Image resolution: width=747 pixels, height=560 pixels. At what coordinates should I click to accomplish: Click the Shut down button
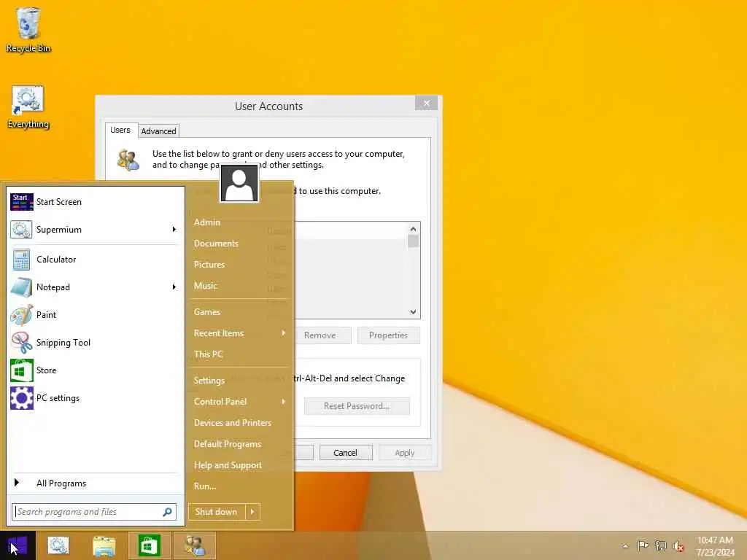tap(217, 512)
